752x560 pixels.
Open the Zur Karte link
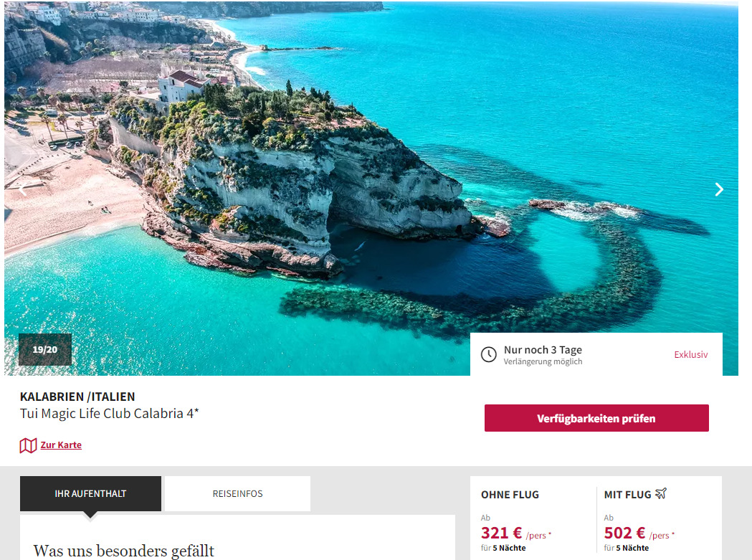click(61, 445)
